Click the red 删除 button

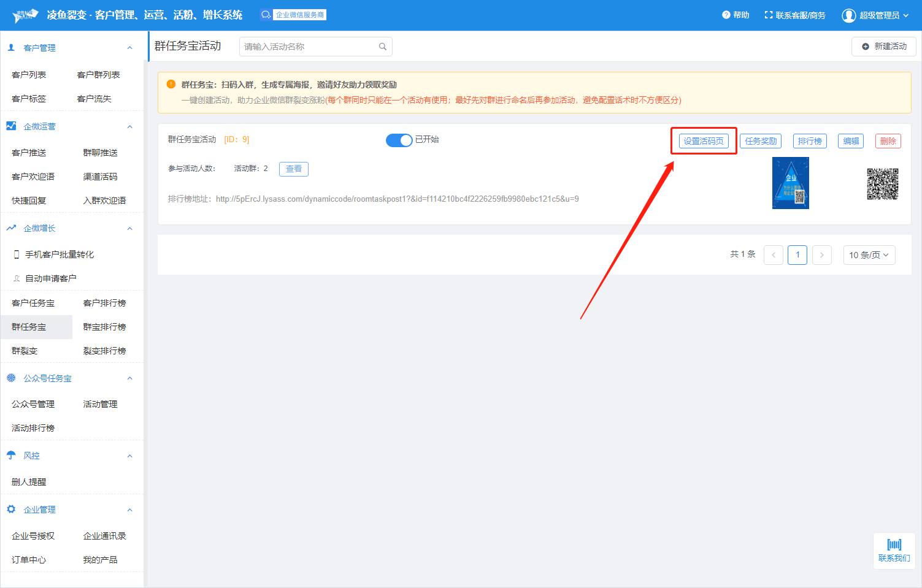[888, 141]
